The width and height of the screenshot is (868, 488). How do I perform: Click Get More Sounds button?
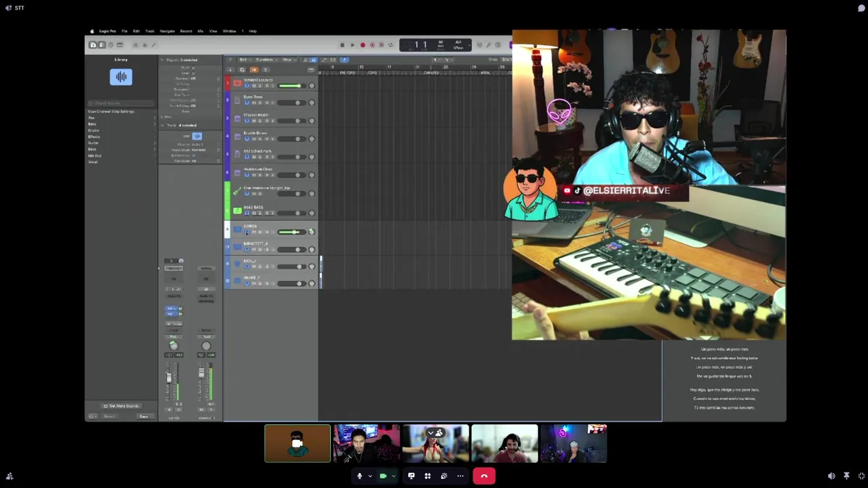click(x=121, y=406)
